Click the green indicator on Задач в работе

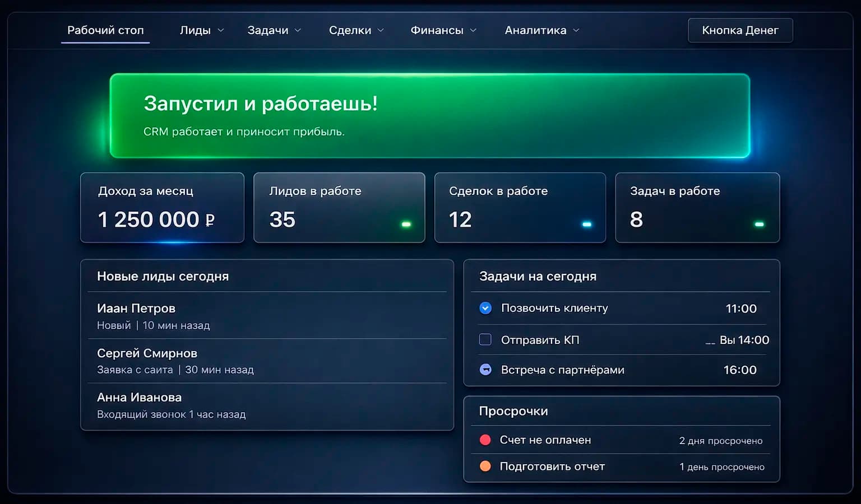pos(759,224)
